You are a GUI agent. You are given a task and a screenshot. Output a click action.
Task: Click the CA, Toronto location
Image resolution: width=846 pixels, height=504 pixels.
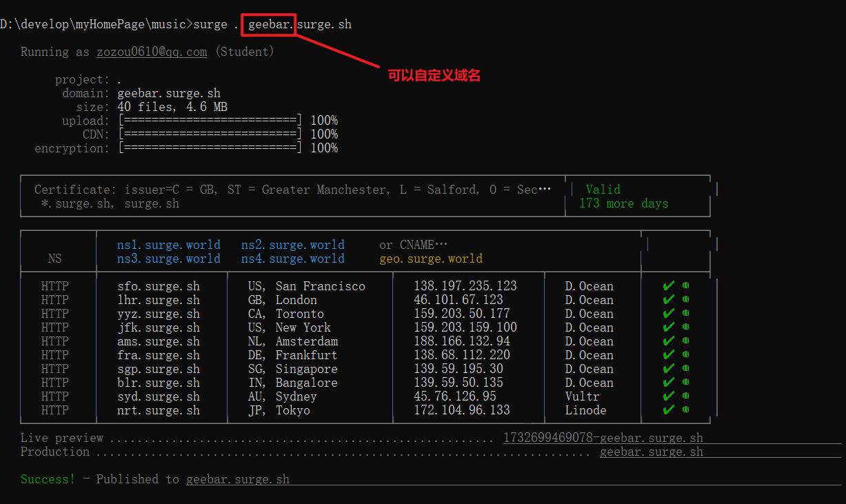pyautogui.click(x=286, y=314)
